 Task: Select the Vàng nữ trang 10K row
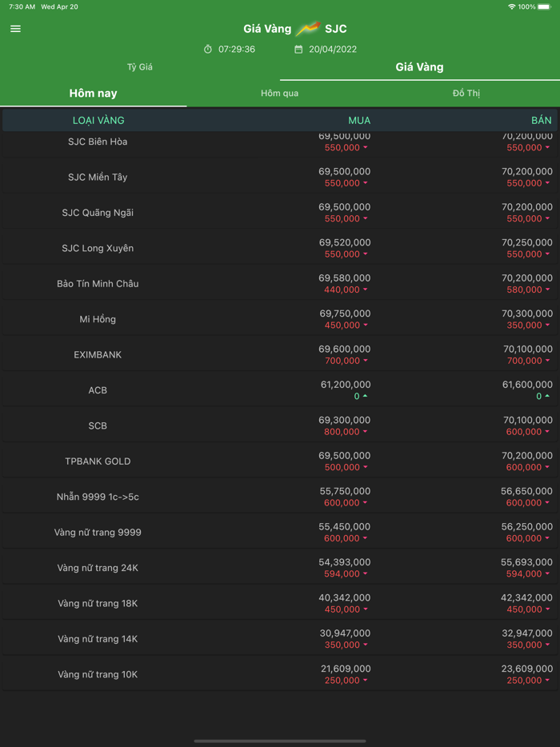280,674
